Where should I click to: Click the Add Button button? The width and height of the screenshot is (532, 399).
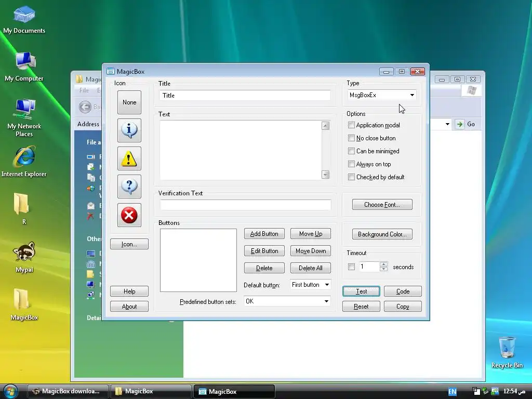tap(264, 234)
